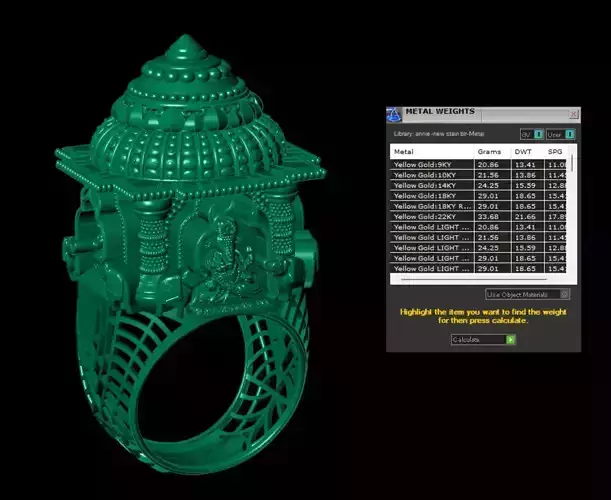Click DWT value in Yellow Gold:10KY row
This screenshot has width=611, height=500.
525,175
